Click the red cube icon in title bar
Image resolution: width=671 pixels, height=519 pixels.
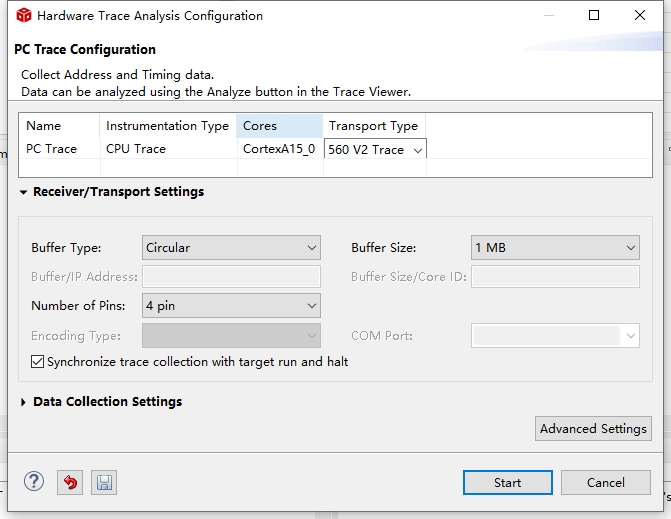tap(24, 16)
